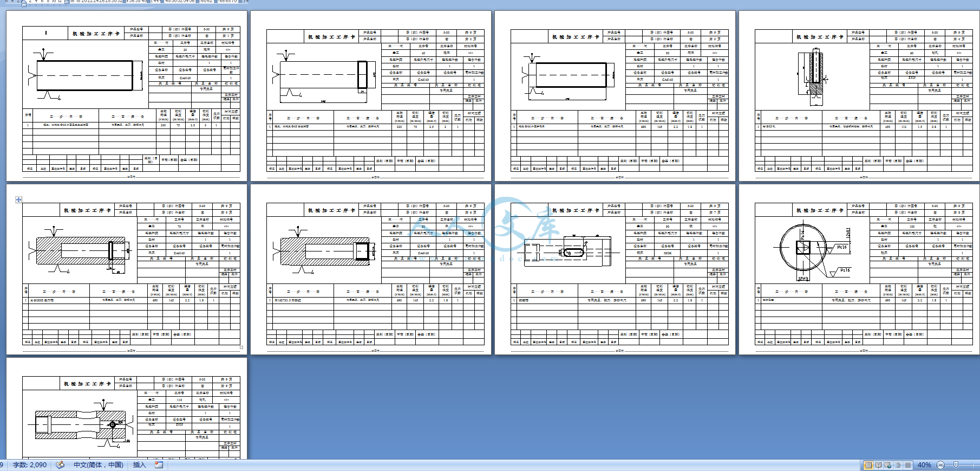Click the proofing spell-check icon
Screen dimensions: 980x471
click(60, 465)
